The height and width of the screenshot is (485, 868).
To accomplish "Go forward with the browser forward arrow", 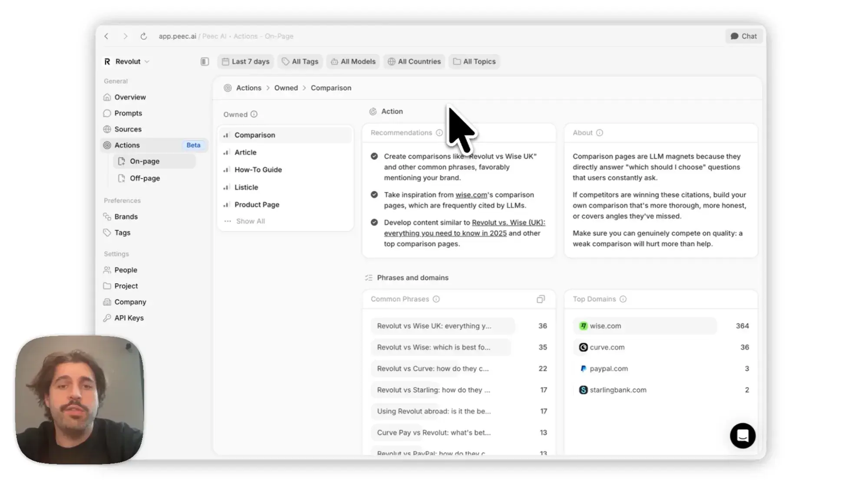I will 125,36.
